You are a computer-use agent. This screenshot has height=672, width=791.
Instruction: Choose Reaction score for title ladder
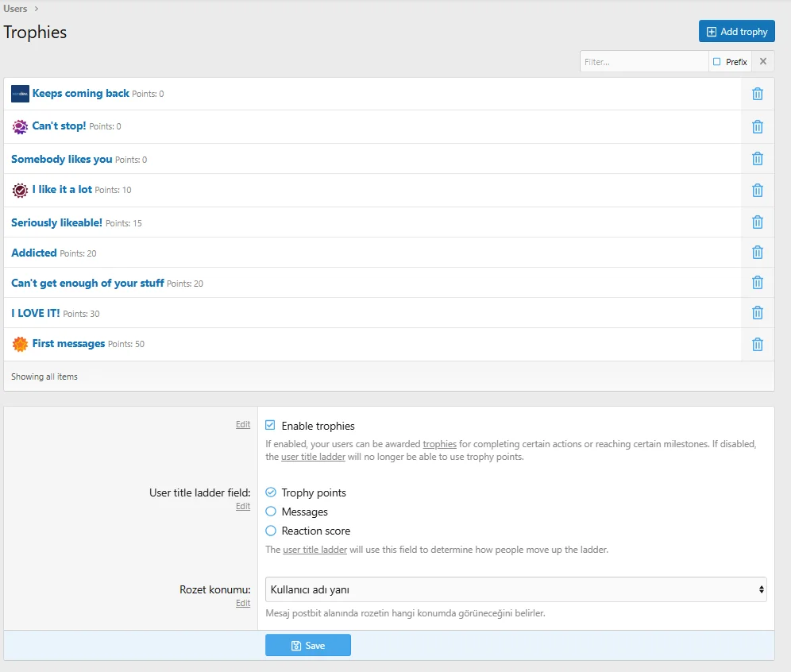[271, 531]
